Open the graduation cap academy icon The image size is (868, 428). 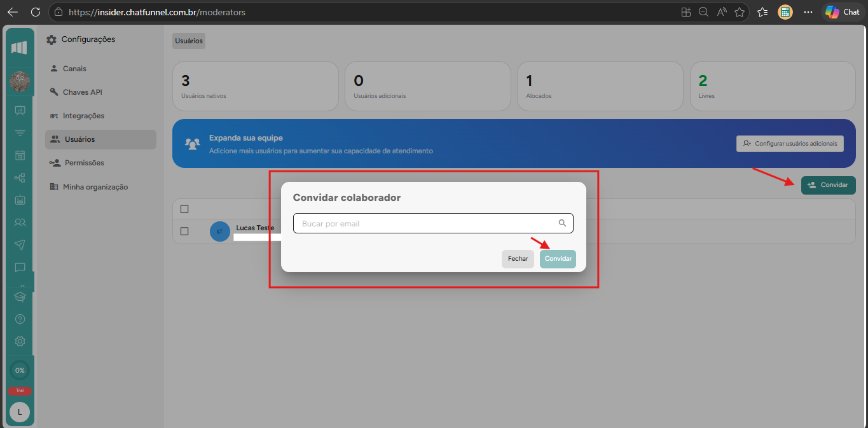click(20, 296)
